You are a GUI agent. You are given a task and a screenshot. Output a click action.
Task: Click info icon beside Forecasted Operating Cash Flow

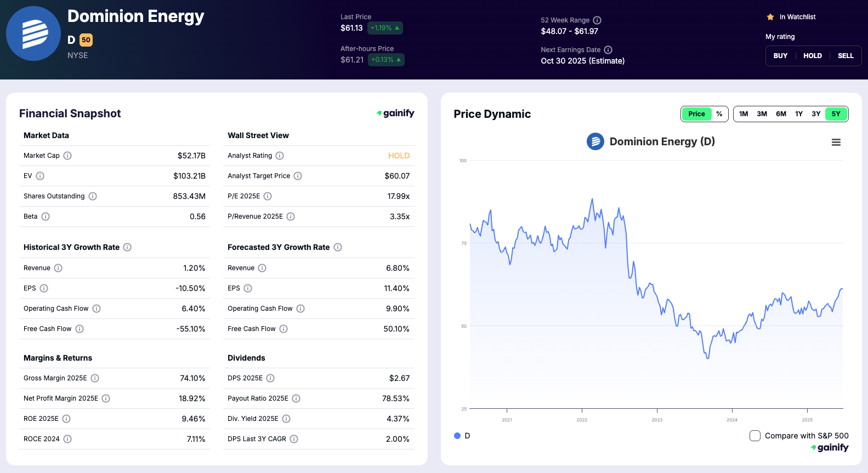300,309
